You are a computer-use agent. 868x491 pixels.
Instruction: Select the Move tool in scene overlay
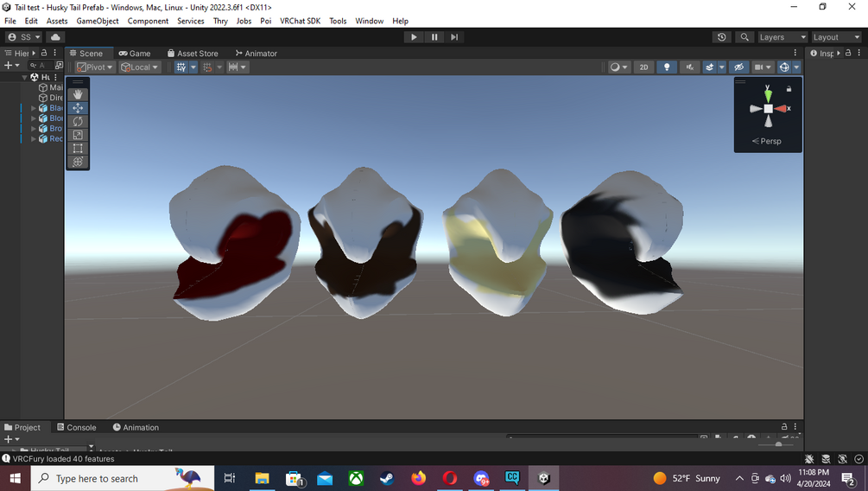point(78,108)
